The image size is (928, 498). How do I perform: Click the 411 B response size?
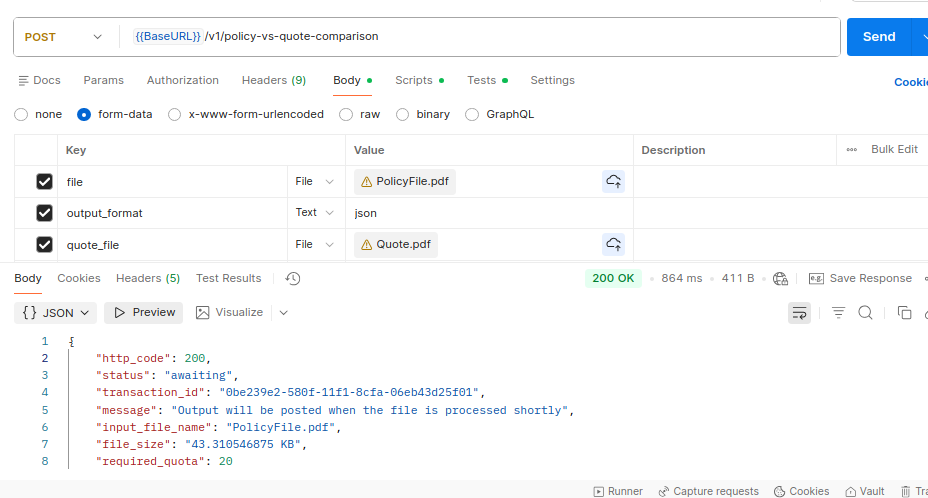coord(738,278)
